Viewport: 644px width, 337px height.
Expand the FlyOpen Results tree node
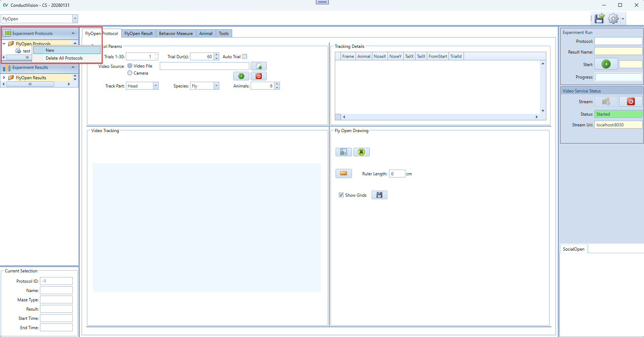(4, 77)
